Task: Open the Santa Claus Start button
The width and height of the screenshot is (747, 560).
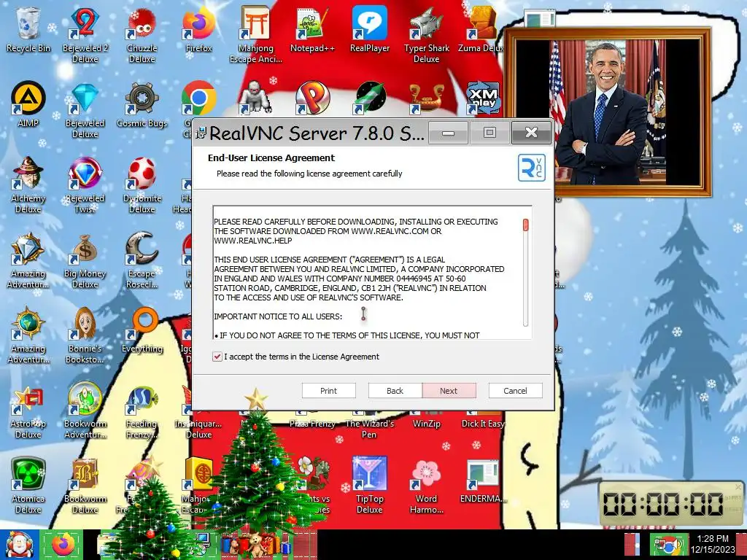Action: coord(19,545)
